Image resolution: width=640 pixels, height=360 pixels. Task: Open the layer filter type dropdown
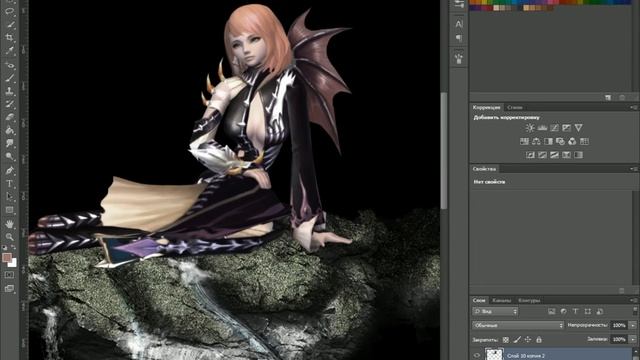point(495,311)
